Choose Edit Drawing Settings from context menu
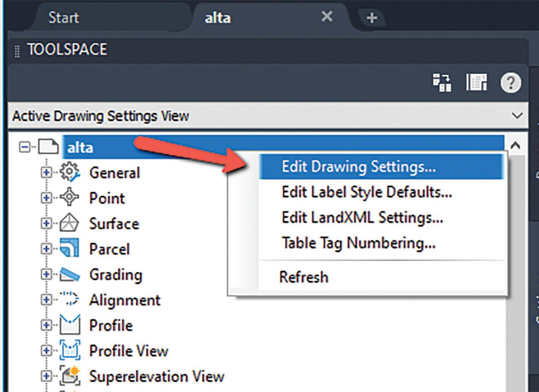 pyautogui.click(x=382, y=167)
